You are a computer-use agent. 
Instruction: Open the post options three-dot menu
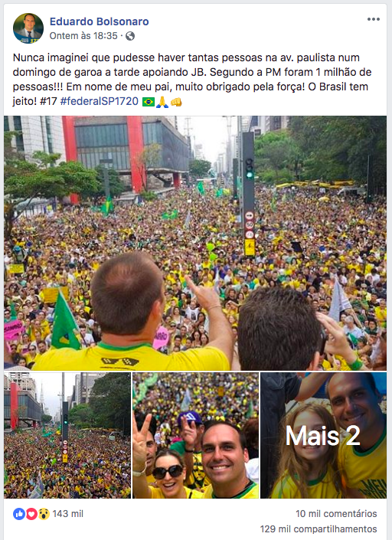point(373,19)
